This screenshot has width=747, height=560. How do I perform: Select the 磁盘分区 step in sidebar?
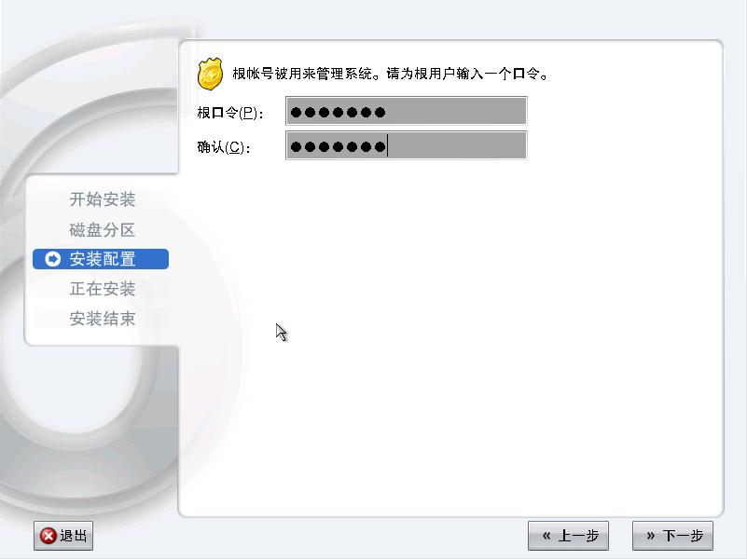[x=102, y=230]
